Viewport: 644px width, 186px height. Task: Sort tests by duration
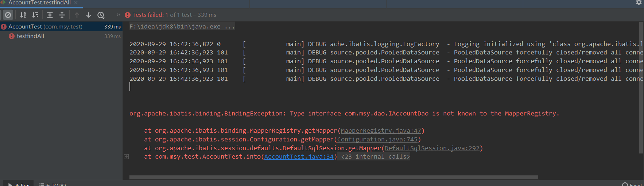[x=35, y=15]
